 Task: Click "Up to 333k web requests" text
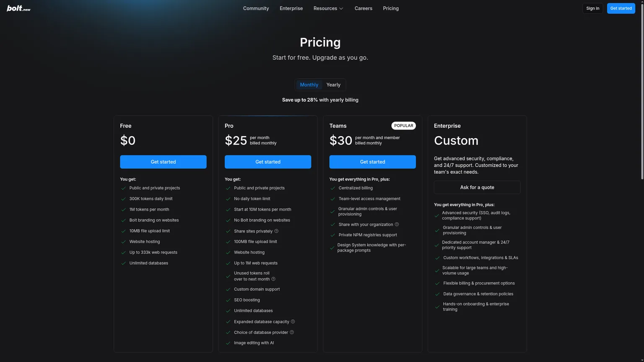tap(153, 252)
